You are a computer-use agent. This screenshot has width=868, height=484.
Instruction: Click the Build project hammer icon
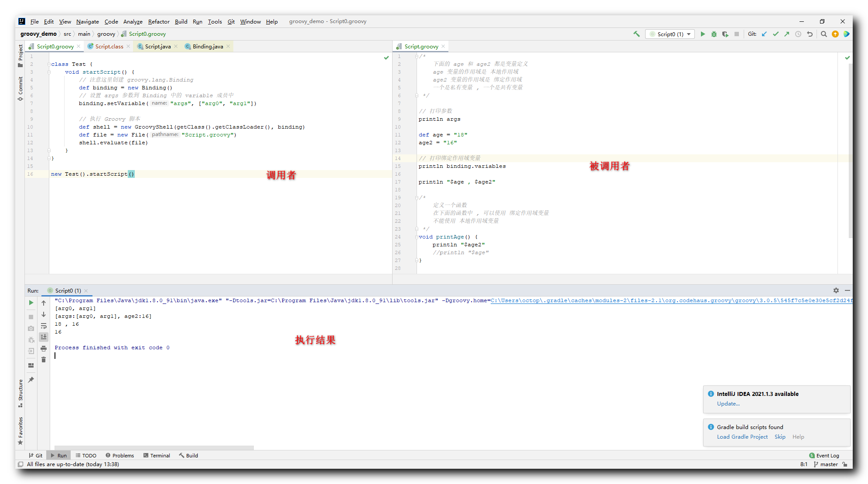pos(637,34)
